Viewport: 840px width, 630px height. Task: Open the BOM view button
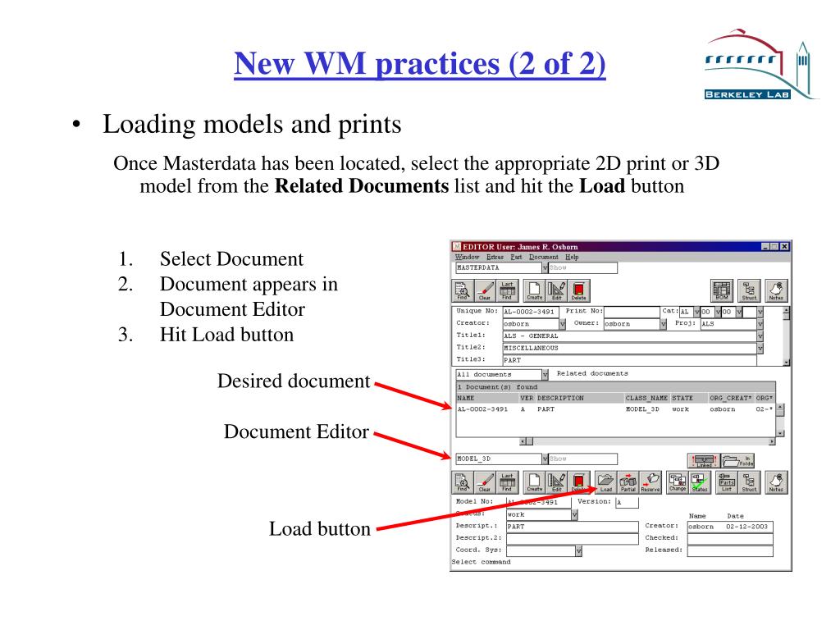[722, 290]
